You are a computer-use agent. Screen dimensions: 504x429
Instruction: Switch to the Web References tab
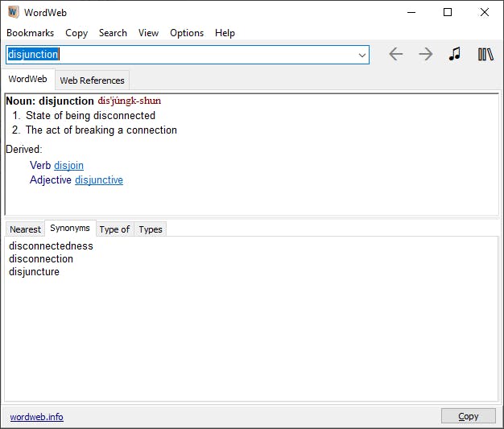(x=92, y=80)
